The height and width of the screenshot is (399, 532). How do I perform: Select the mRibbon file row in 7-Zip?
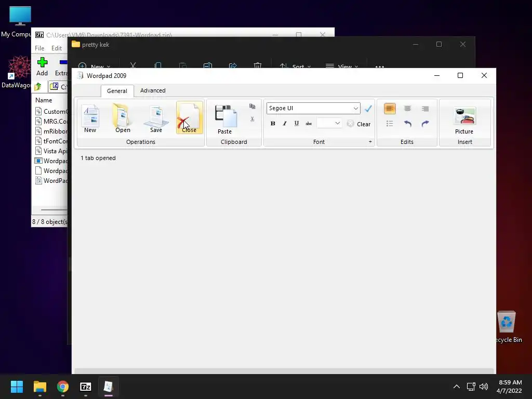51,131
